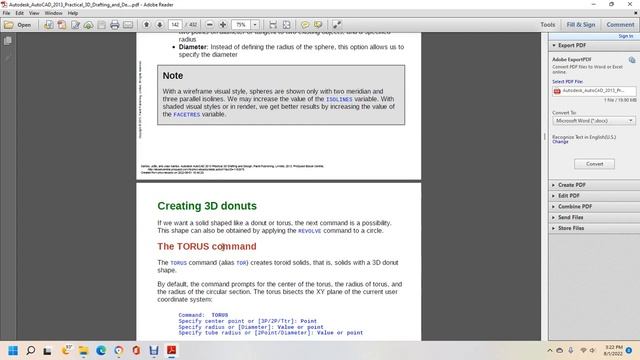Click the selected Autodesk_AutoCAD PDF file field
The image size is (640, 360).
(x=594, y=91)
